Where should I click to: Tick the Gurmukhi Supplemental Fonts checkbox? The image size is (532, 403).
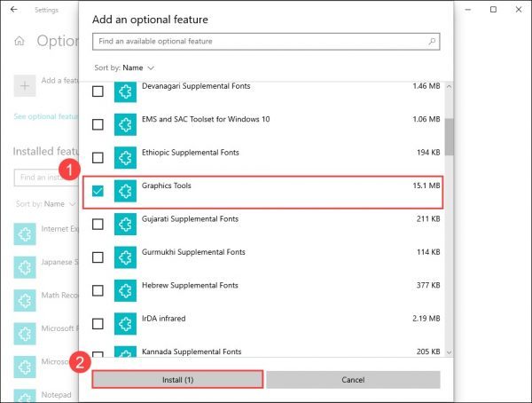tap(98, 257)
